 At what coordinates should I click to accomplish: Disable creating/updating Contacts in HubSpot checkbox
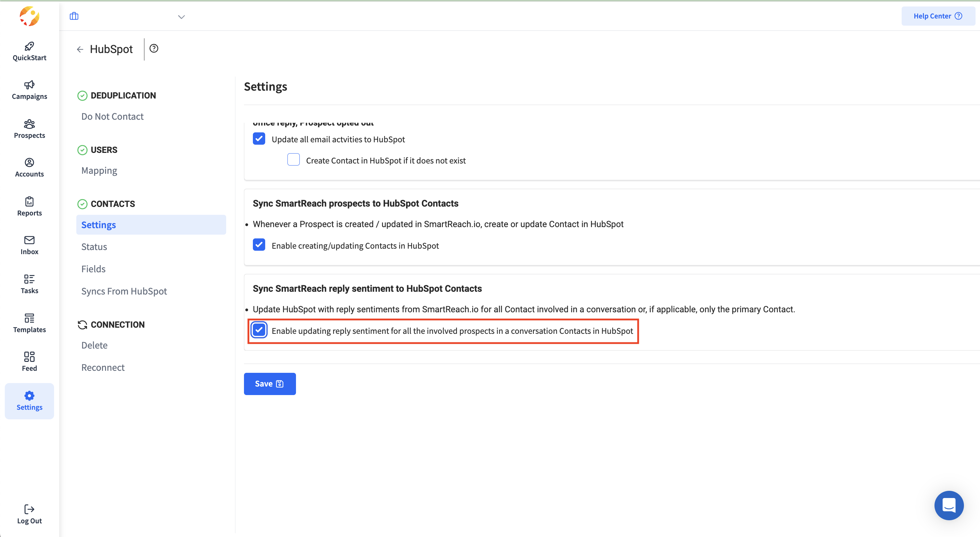259,245
